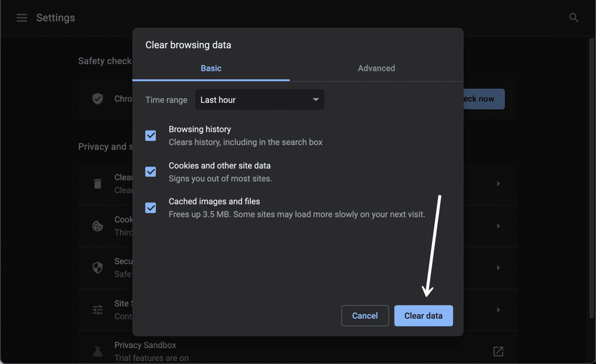Uncheck Cookies and other site data

click(x=150, y=171)
